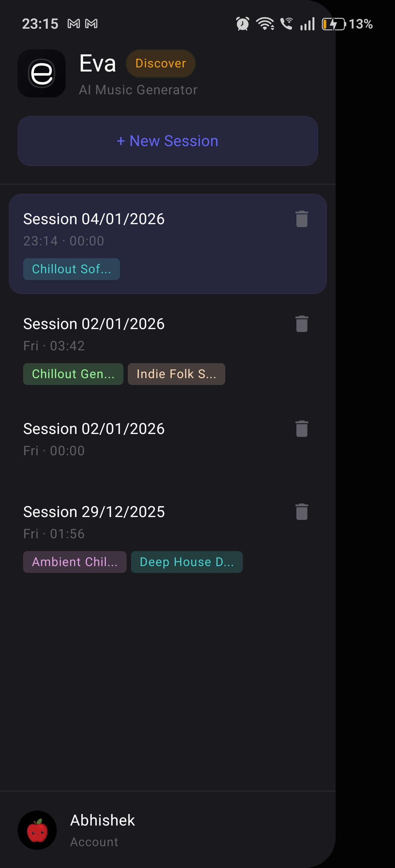Viewport: 395px width, 868px height.
Task: Delete the first Session 02/01/2026 via trash icon
Action: pos(301,324)
